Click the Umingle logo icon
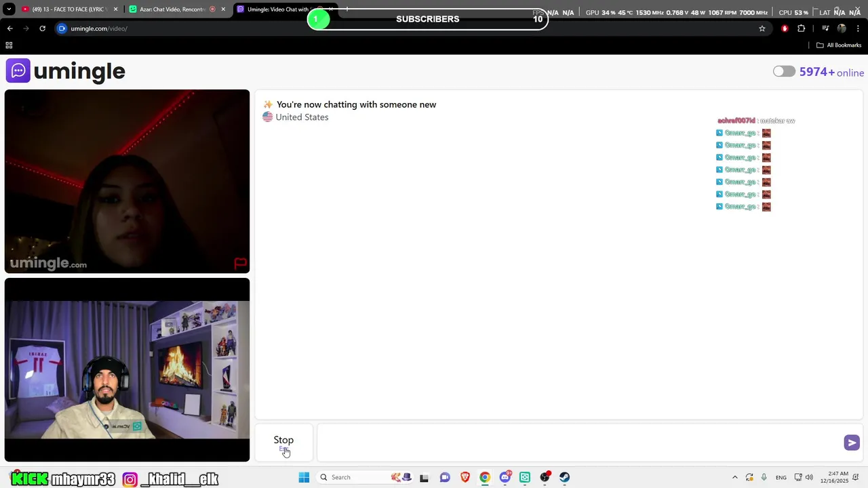 18,70
